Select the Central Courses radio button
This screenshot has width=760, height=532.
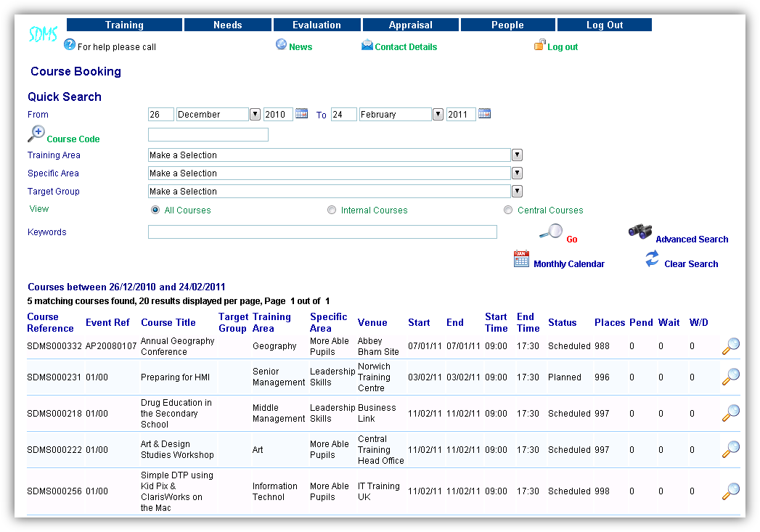pyautogui.click(x=508, y=210)
